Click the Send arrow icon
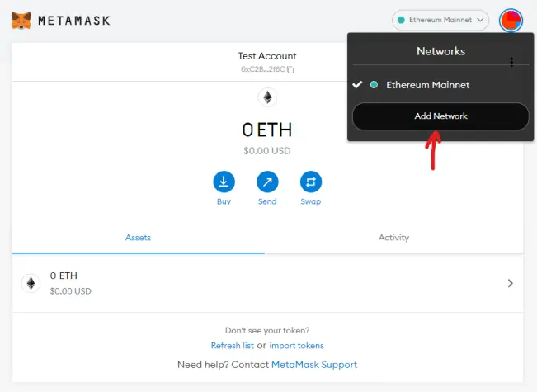 pyautogui.click(x=267, y=182)
